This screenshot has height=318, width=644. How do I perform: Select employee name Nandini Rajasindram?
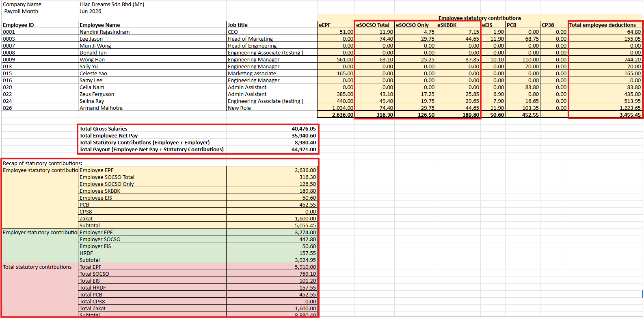(x=152, y=32)
